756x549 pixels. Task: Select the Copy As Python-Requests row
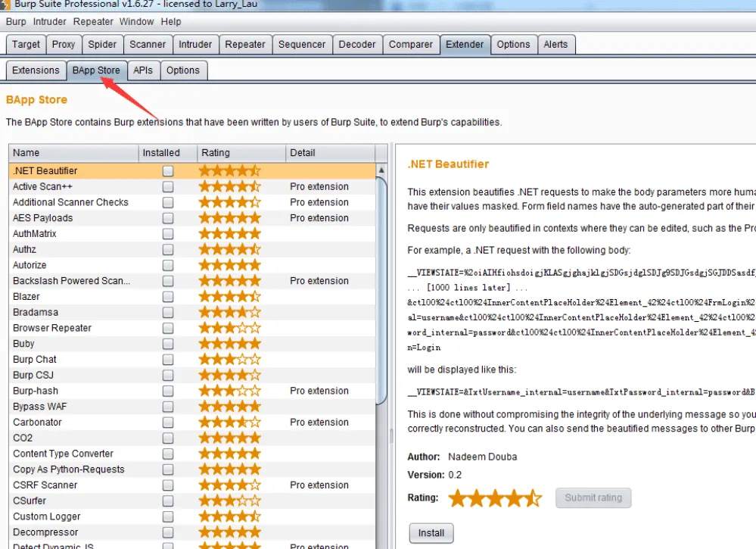pos(192,469)
